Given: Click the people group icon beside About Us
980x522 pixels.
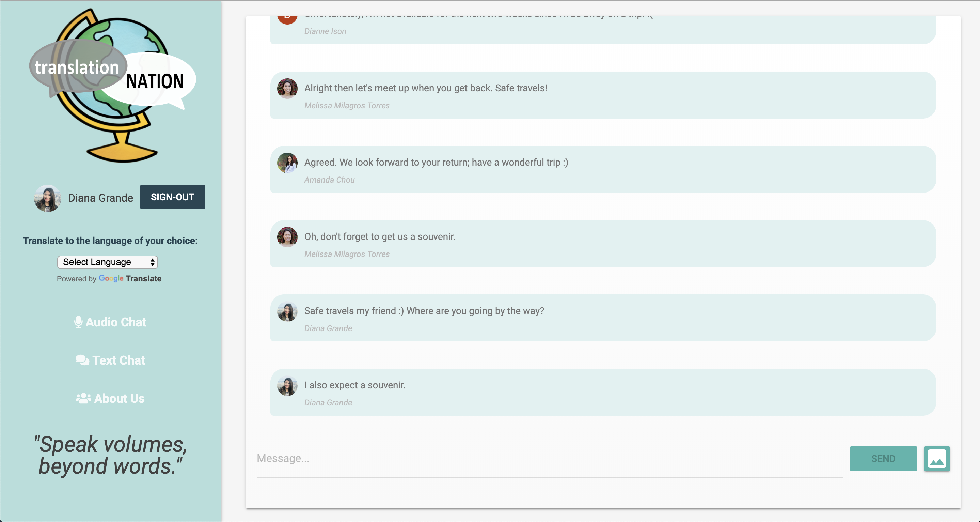Looking at the screenshot, I should pyautogui.click(x=83, y=398).
